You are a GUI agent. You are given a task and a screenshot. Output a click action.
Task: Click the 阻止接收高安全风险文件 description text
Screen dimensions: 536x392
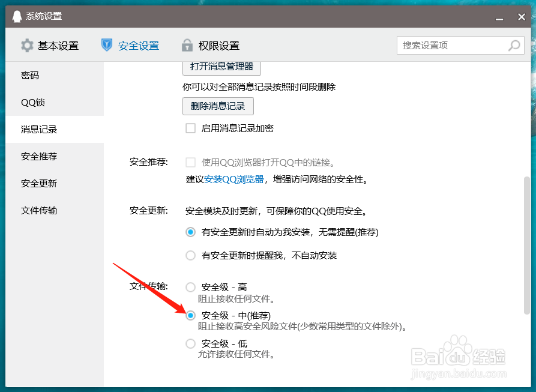pos(303,327)
